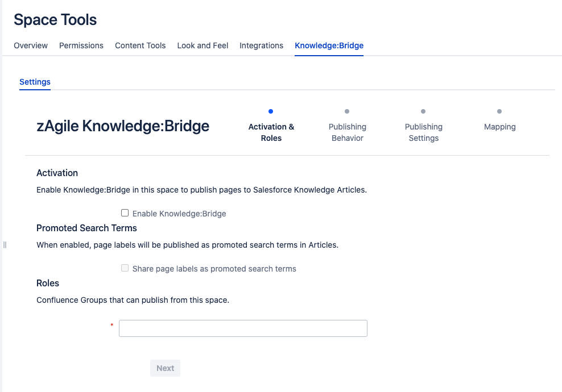Open the Mapping step label

coord(499,127)
